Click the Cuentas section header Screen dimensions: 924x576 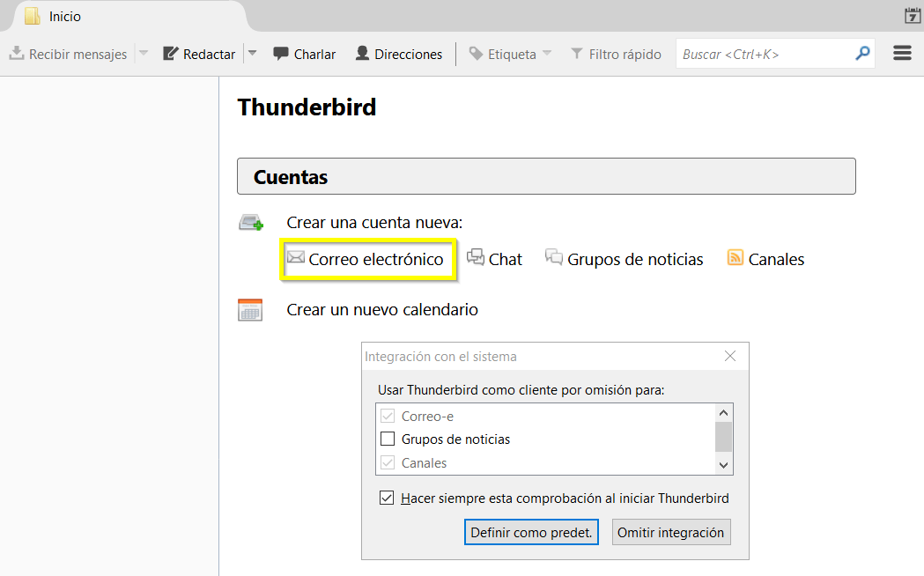click(x=546, y=176)
